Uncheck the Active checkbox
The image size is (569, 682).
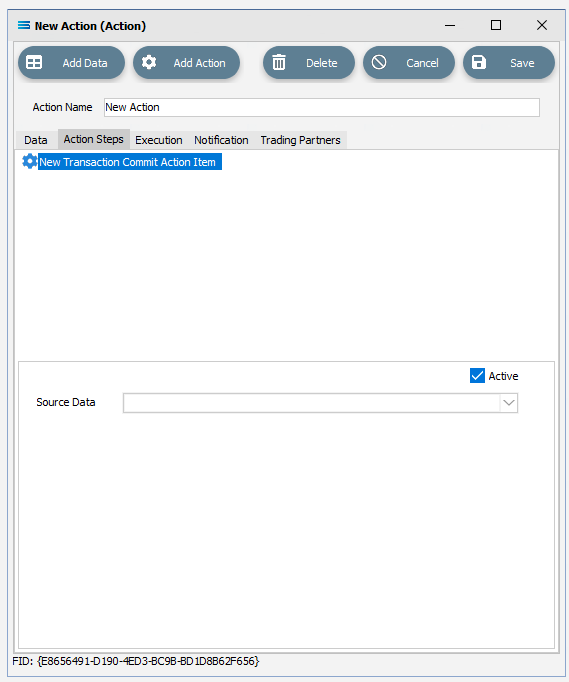[x=477, y=375]
